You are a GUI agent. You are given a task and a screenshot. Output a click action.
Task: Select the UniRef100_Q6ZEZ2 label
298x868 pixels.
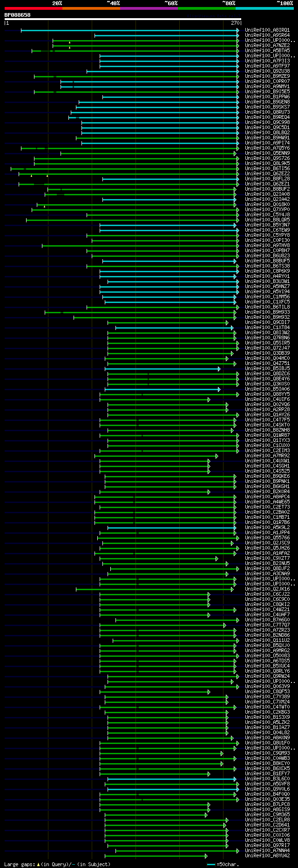click(267, 174)
